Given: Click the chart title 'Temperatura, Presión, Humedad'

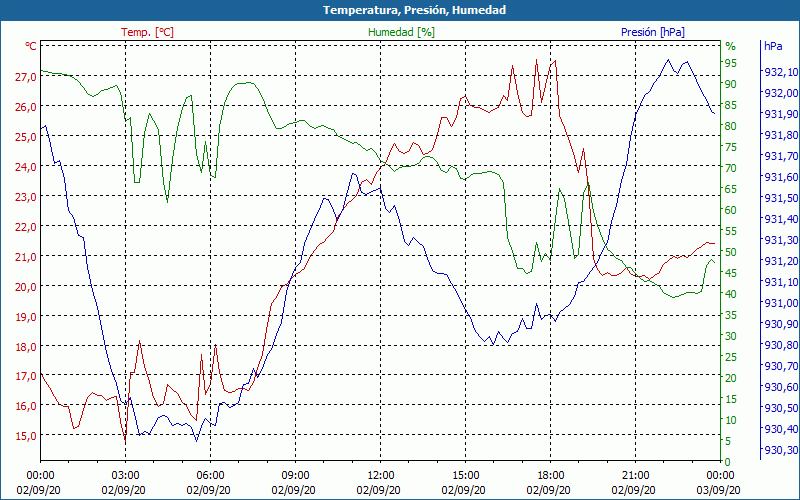Looking at the screenshot, I should [x=414, y=10].
